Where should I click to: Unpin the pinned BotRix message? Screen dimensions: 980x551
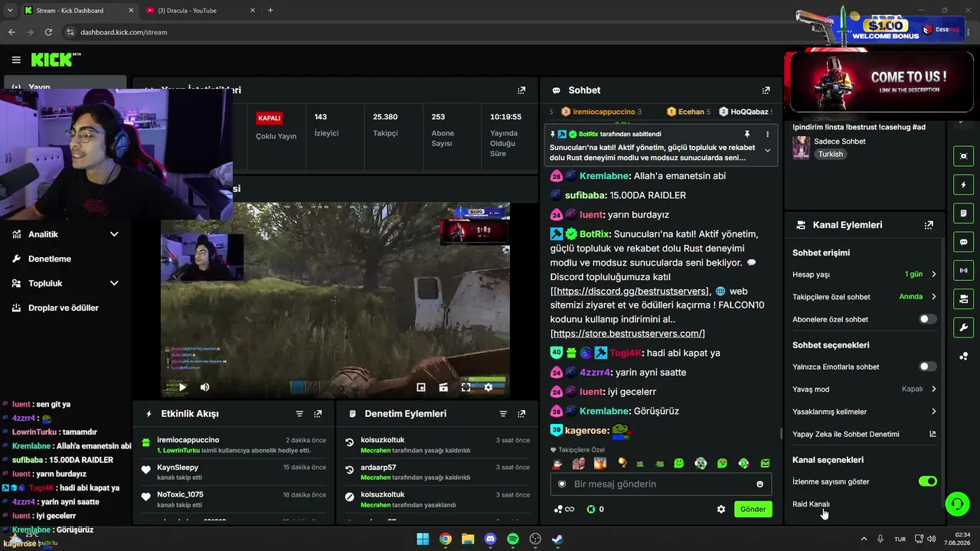tap(747, 134)
